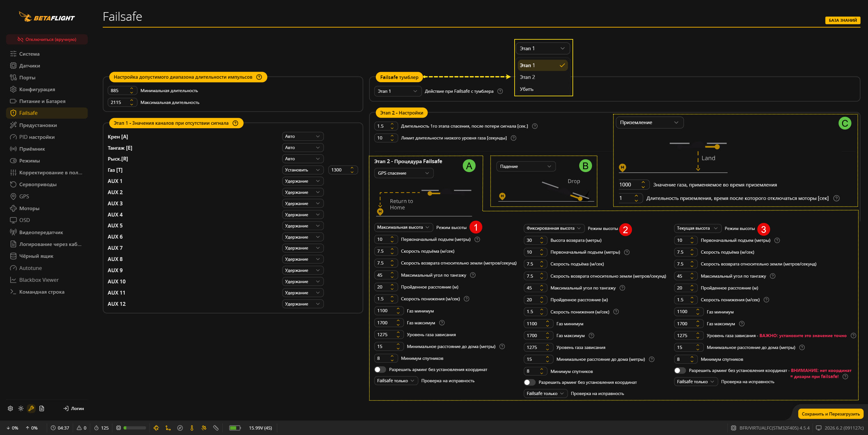The width and height of the screenshot is (868, 435).
Task: Open the Порты sidebar tab
Action: click(x=47, y=77)
